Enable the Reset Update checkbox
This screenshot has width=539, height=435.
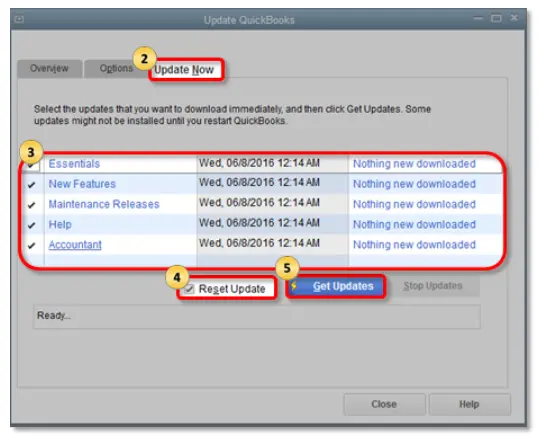(189, 289)
